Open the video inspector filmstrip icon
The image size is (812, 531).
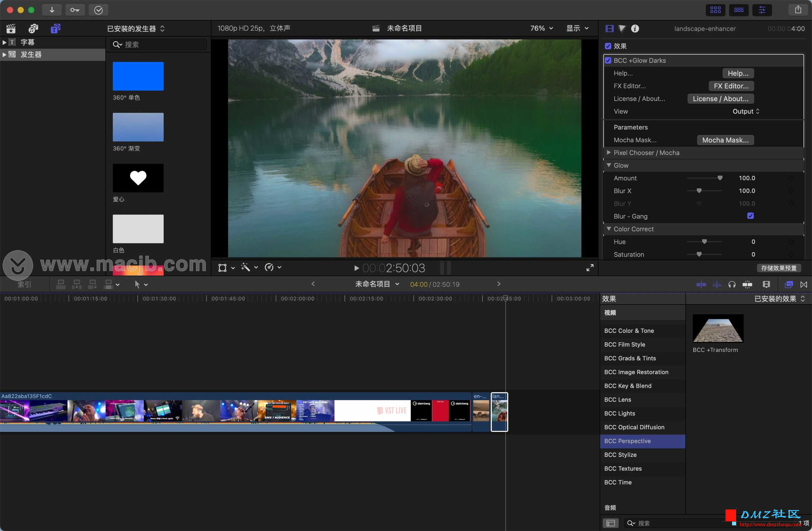coord(609,28)
